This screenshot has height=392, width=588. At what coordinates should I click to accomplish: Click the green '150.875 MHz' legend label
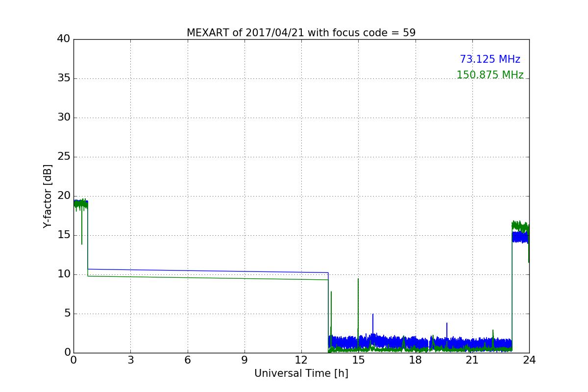click(490, 75)
